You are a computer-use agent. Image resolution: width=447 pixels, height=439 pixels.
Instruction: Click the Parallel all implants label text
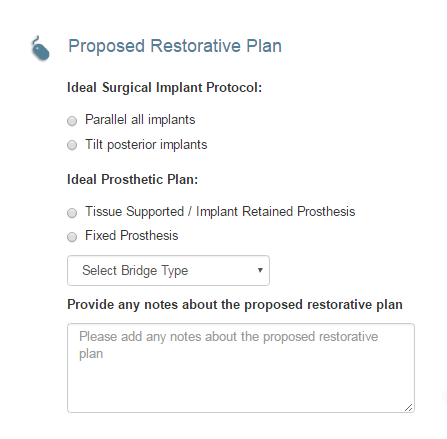click(140, 119)
